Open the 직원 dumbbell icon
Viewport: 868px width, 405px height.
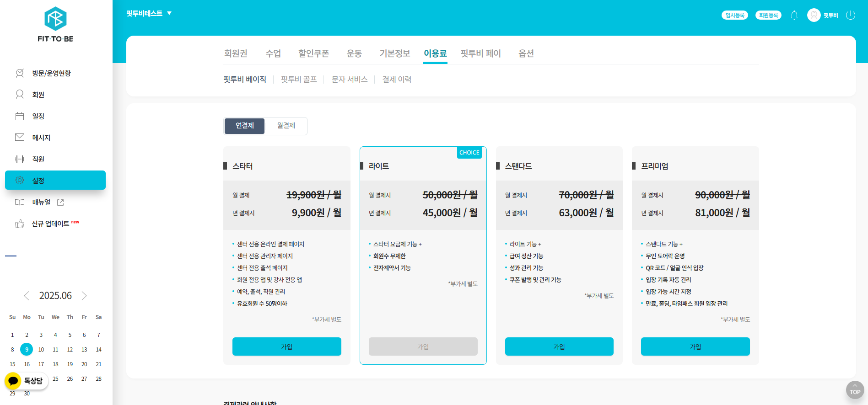(20, 159)
